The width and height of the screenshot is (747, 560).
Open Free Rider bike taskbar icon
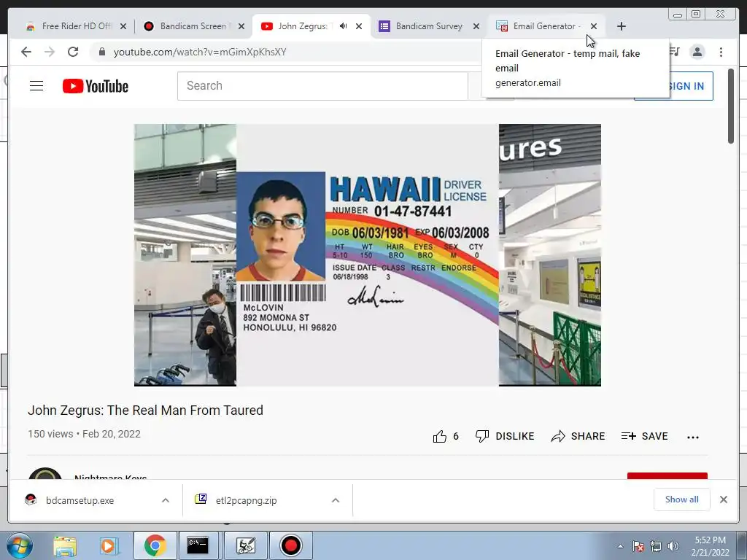246,545
